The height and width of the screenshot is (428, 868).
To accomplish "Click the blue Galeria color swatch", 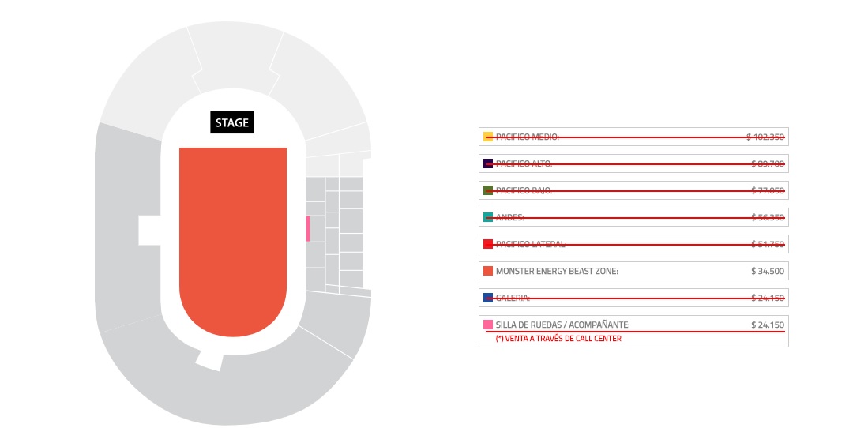I will [x=488, y=298].
